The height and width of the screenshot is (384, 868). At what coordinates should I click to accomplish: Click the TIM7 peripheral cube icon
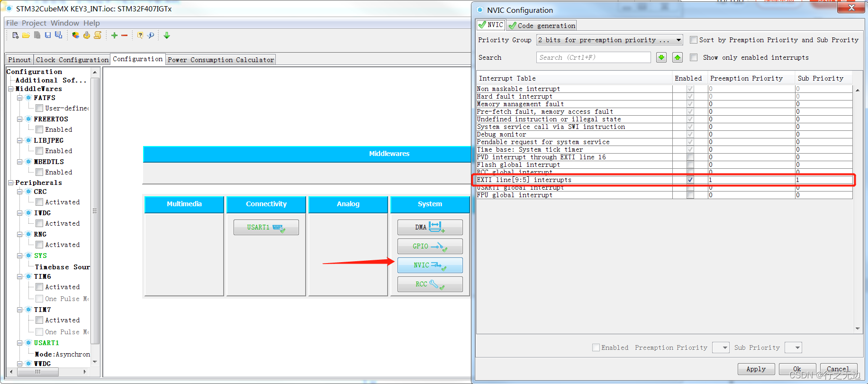28,310
